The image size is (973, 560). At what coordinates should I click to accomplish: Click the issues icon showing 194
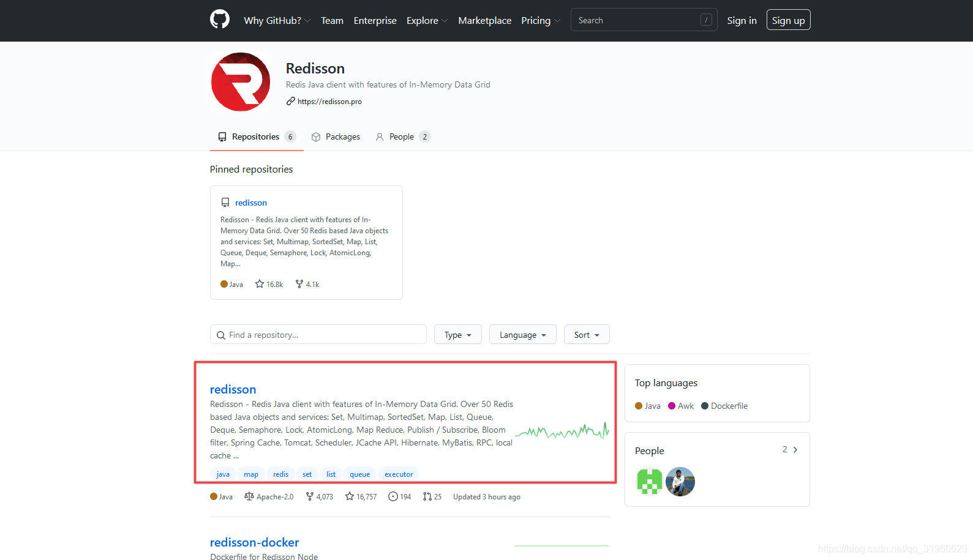(x=393, y=496)
